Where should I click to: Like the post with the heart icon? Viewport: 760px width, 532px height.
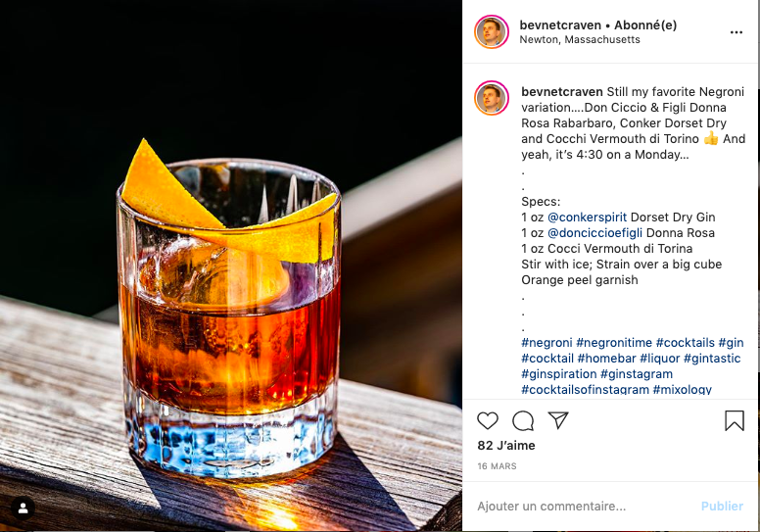pyautogui.click(x=487, y=420)
